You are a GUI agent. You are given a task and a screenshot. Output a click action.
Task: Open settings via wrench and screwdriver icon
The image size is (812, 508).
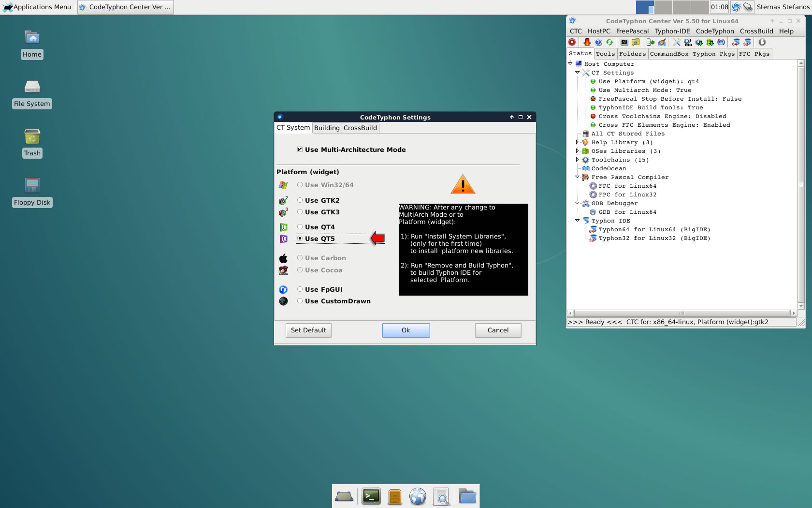point(677,42)
